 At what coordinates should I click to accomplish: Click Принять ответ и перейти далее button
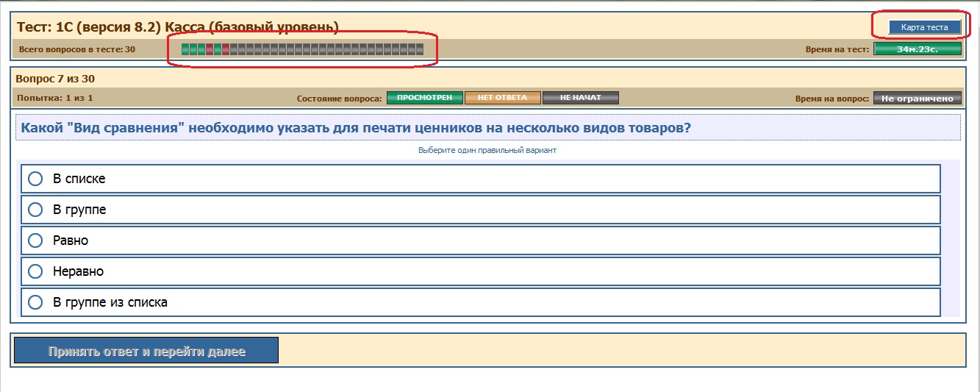[146, 351]
